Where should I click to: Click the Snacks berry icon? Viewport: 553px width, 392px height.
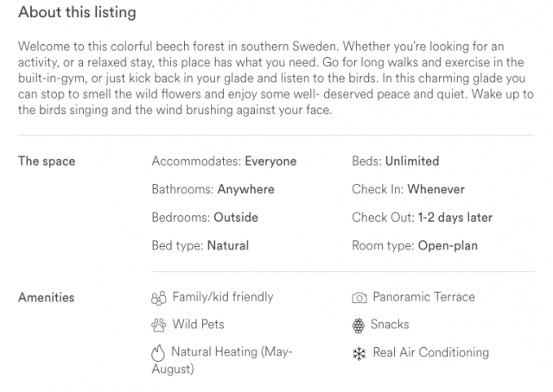click(x=359, y=326)
